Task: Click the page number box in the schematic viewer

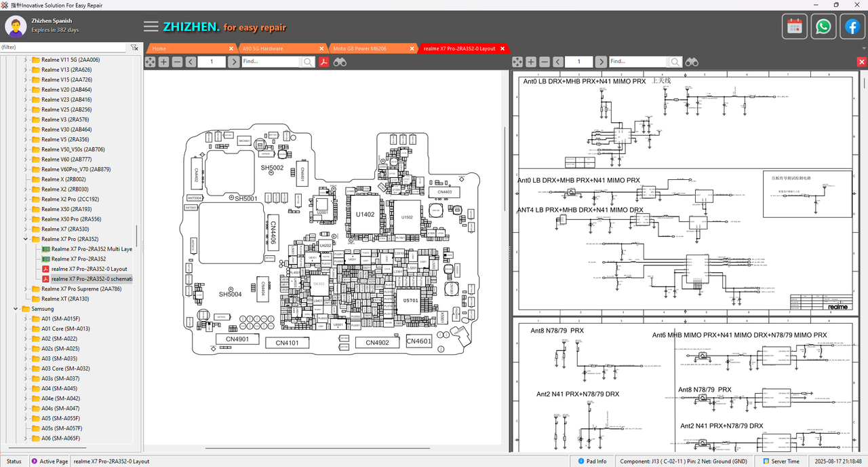Action: click(x=580, y=62)
